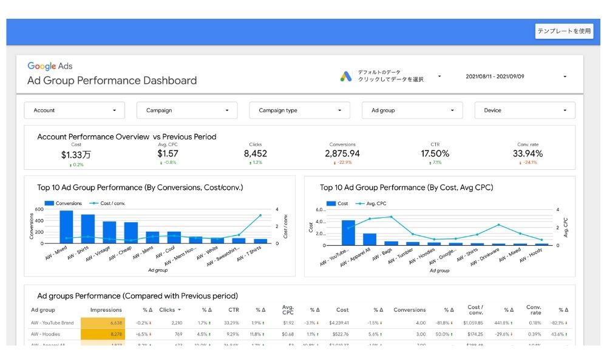The image size is (607, 364).
Task: Click the AW - Vintage bar in conversions chart
Action: pyautogui.click(x=109, y=232)
